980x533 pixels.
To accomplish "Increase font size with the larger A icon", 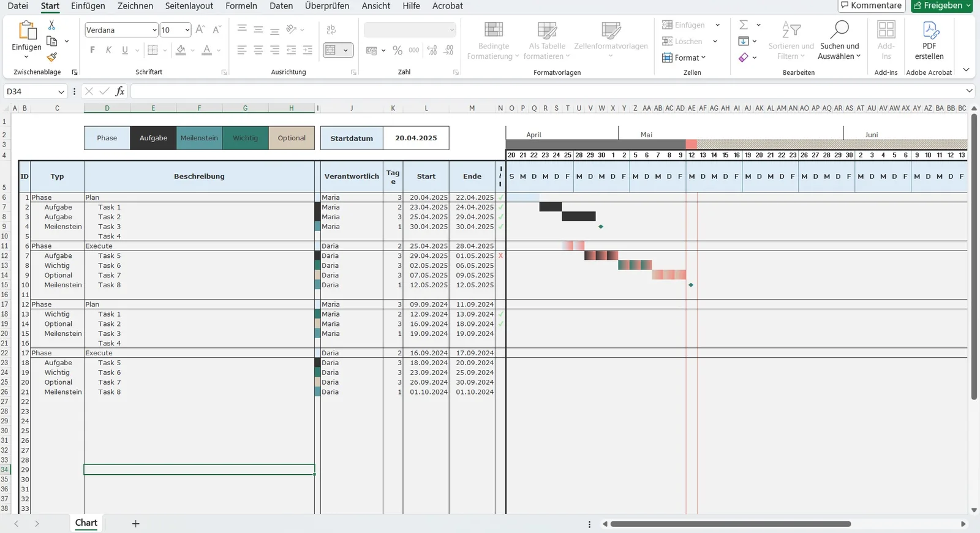I will pos(200,30).
